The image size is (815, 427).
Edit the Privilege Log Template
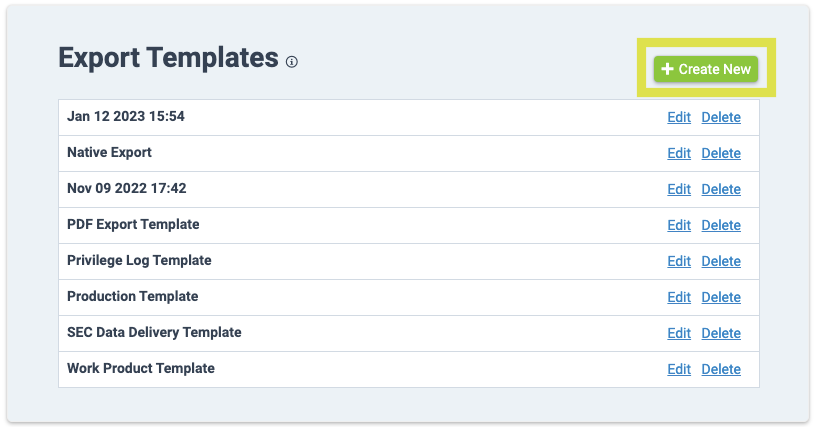(679, 261)
